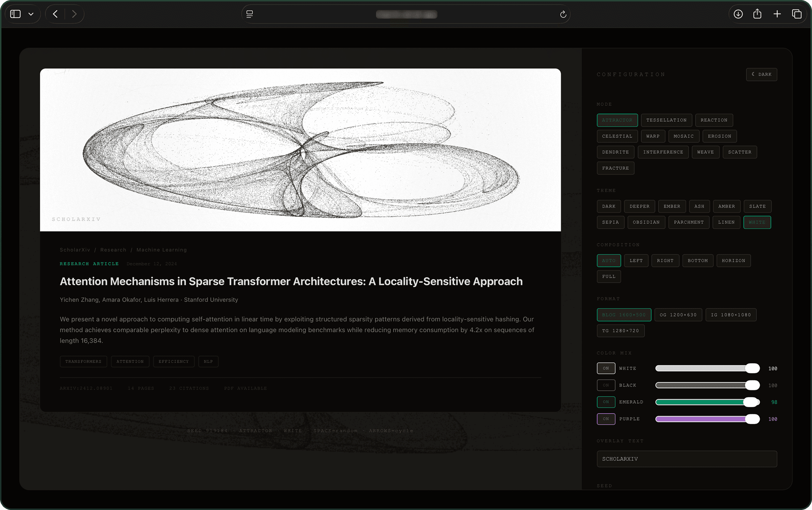Click the overlay text field SCHOLARXIV

coord(687,459)
